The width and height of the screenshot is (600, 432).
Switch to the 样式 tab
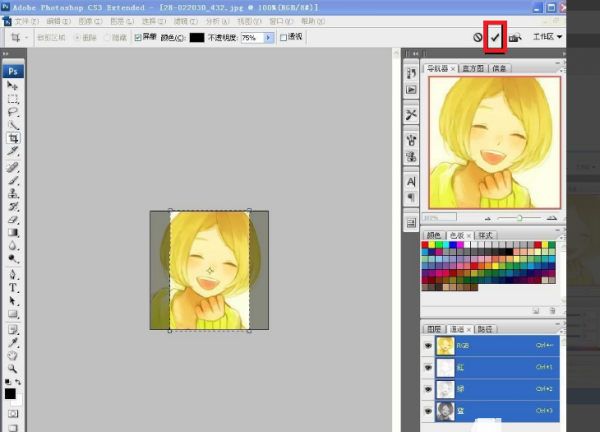point(485,235)
